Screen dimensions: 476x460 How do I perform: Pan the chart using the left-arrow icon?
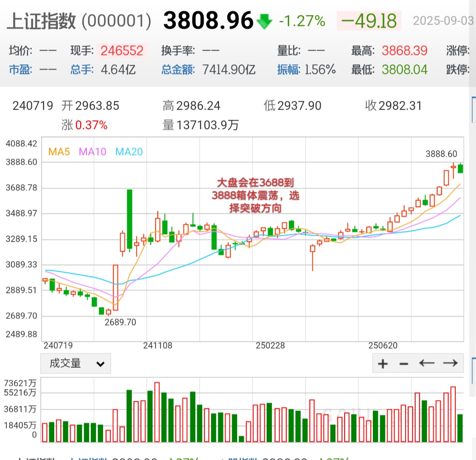tap(426, 363)
